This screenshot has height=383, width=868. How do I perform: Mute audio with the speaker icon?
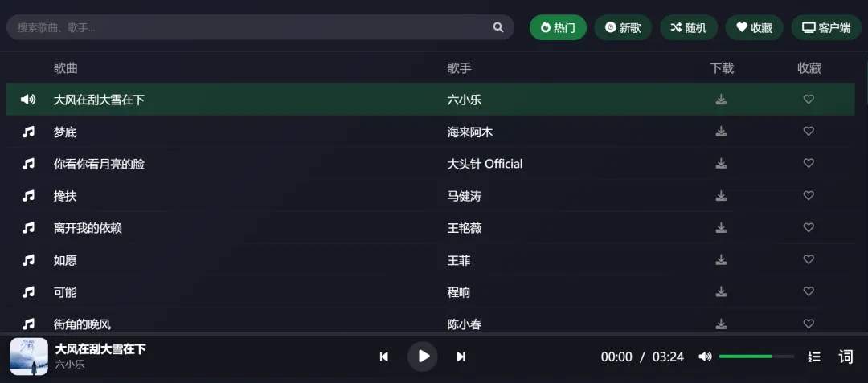click(x=705, y=357)
